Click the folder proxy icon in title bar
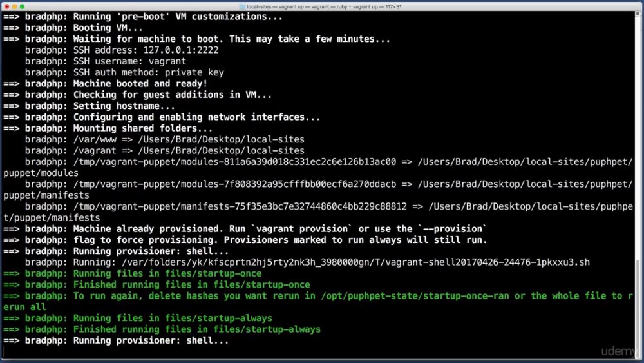 (242, 6)
